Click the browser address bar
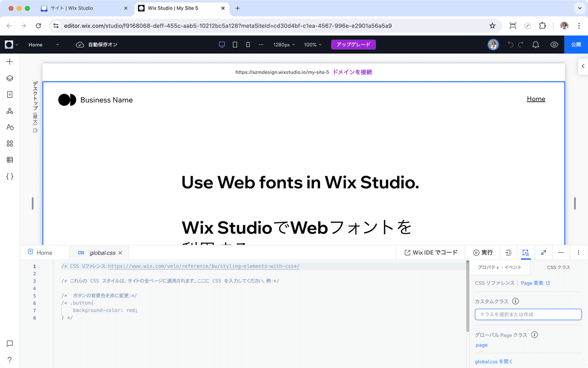Screen dimensions: 588x368 tap(274, 26)
